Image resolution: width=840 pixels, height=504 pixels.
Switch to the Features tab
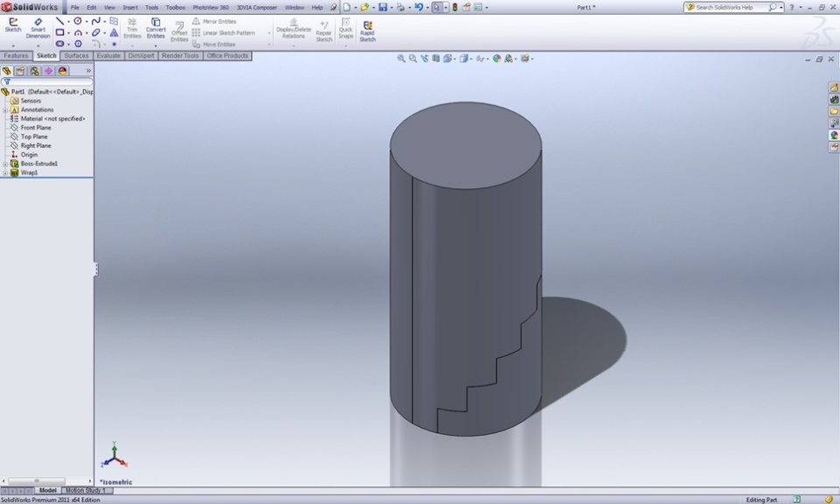point(16,56)
